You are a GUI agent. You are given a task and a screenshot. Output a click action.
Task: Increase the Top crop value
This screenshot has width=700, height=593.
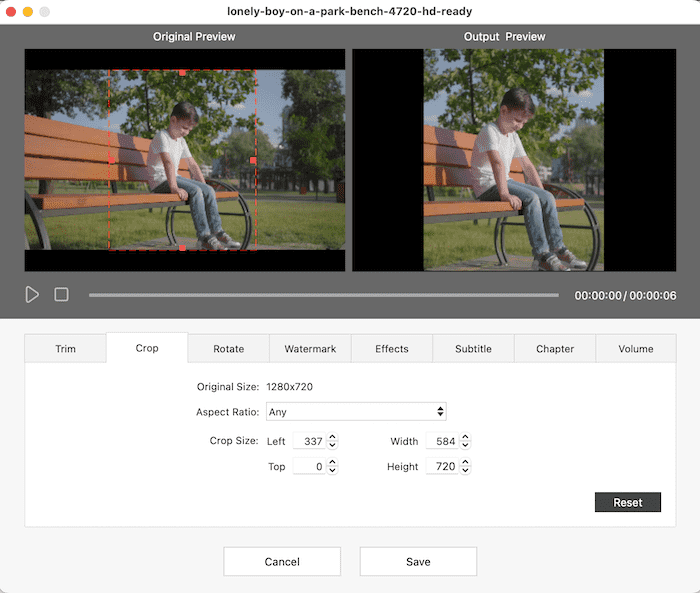(332, 462)
